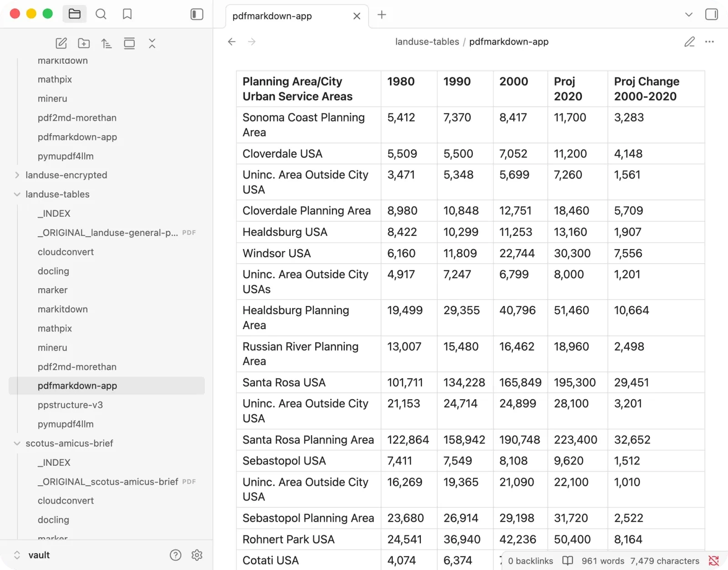
Task: Open the vault switcher
Action: coord(32,555)
